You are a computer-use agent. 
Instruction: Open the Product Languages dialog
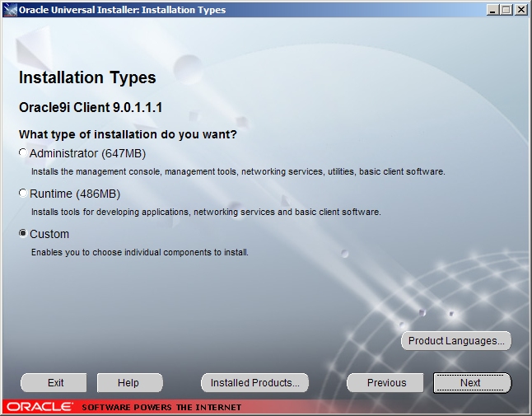[x=456, y=341]
